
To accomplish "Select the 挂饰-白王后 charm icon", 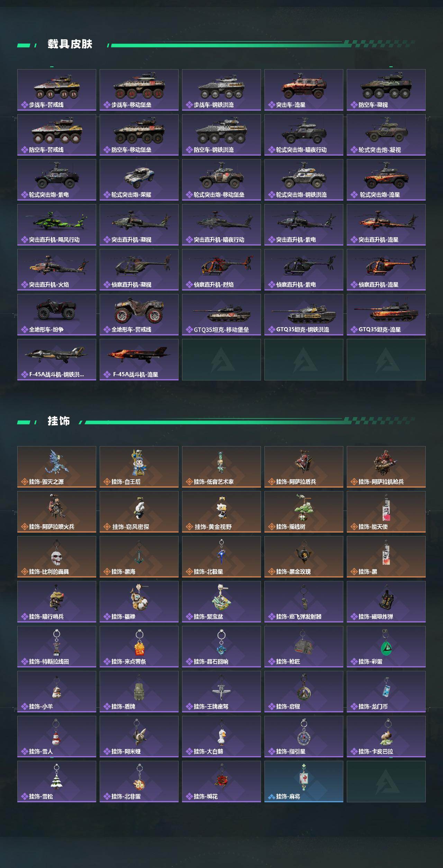I will pyautogui.click(x=139, y=462).
